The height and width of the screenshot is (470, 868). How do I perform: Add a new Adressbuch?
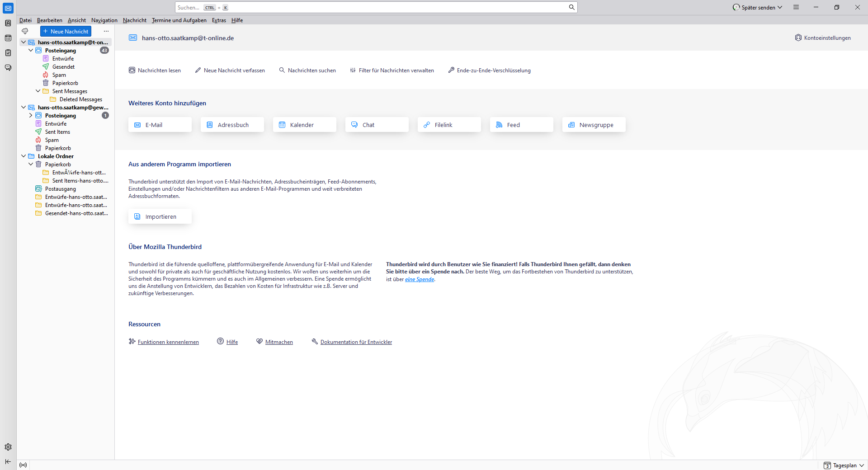[232, 125]
